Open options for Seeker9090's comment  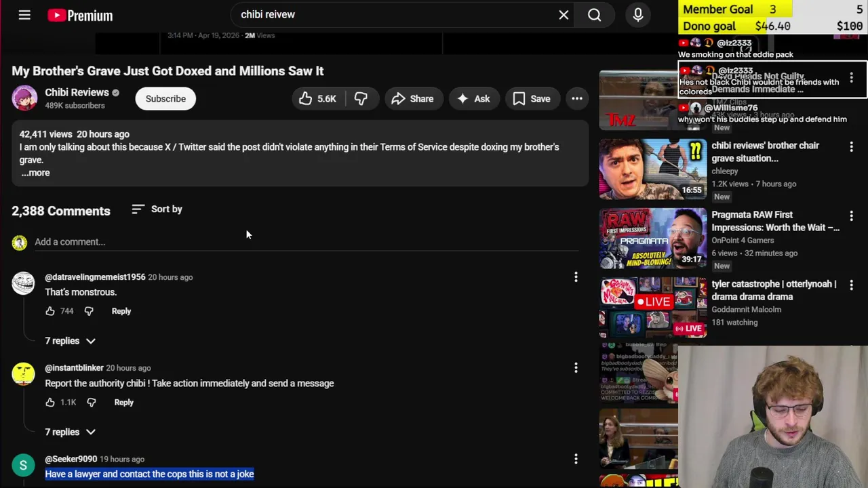(x=576, y=459)
